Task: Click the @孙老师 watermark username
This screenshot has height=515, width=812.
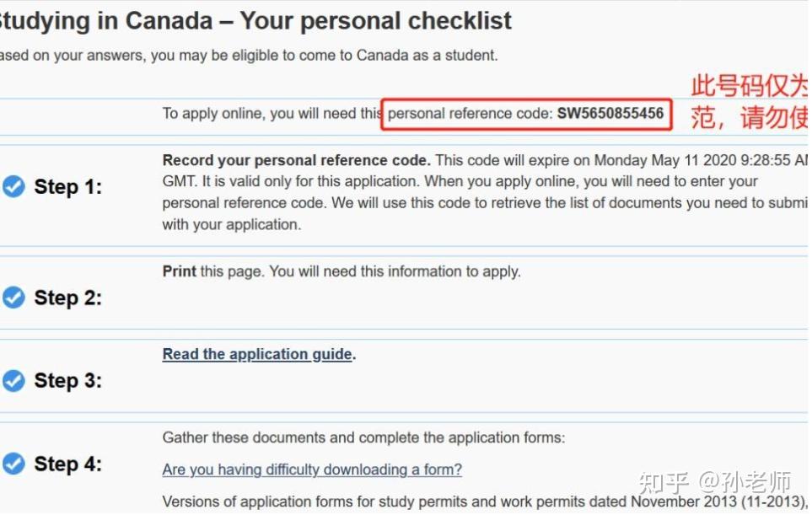Action: (745, 482)
